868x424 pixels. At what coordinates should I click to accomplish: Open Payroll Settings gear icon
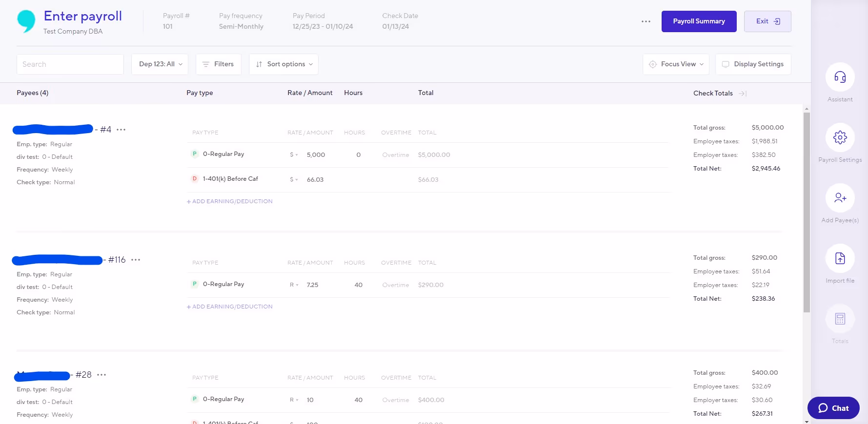(x=840, y=137)
